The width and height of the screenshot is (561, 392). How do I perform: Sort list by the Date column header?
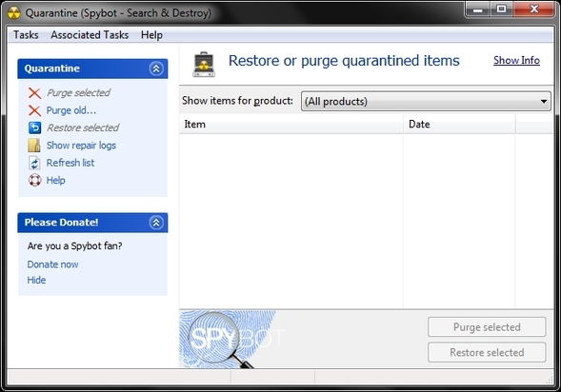point(459,124)
